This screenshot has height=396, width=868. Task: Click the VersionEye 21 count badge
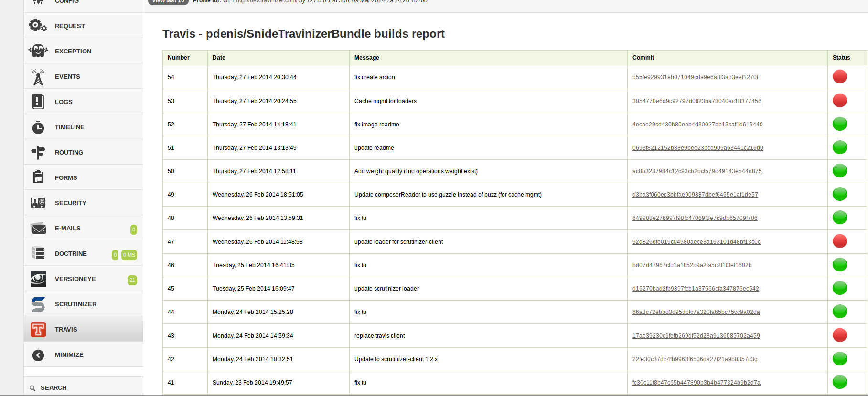pyautogui.click(x=132, y=280)
